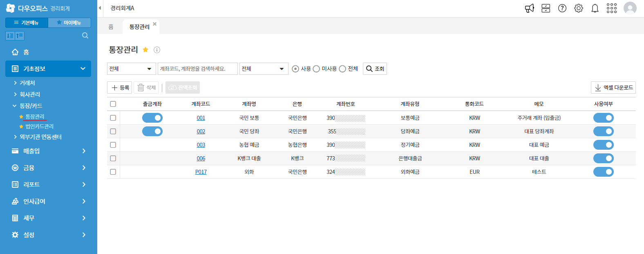
Task: Open the first 전체 filter dropdown
Action: tap(131, 69)
